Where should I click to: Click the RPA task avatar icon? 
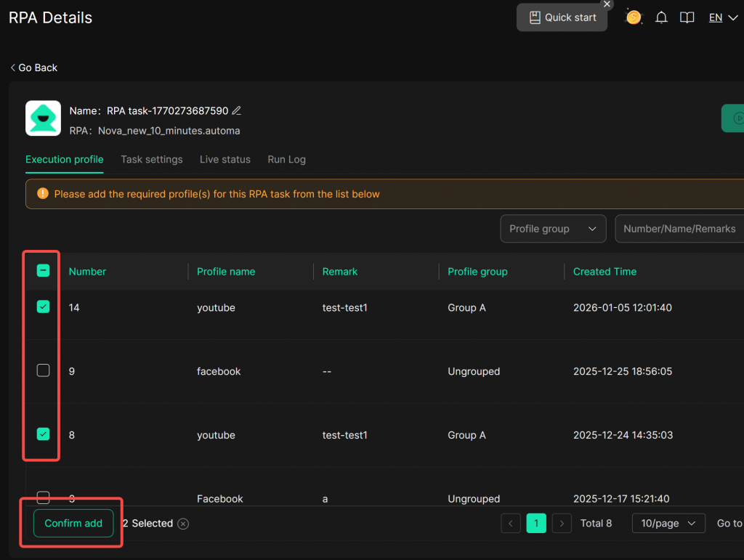point(43,118)
